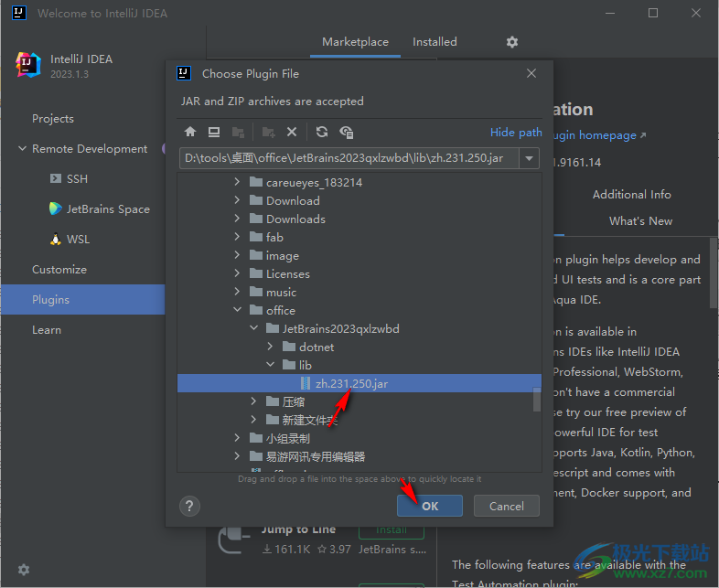This screenshot has height=588, width=719.
Task: Refresh the file tree
Action: click(322, 133)
